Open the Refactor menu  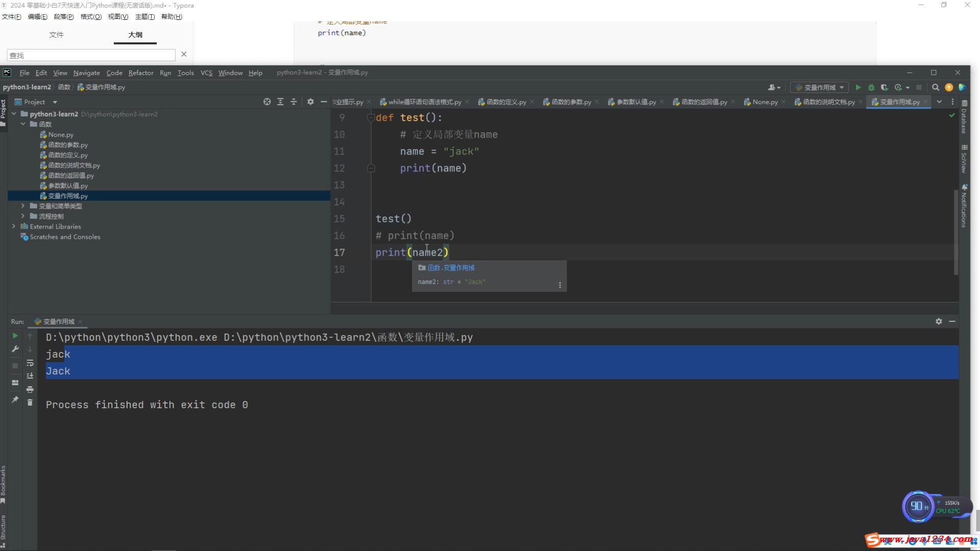pos(141,73)
